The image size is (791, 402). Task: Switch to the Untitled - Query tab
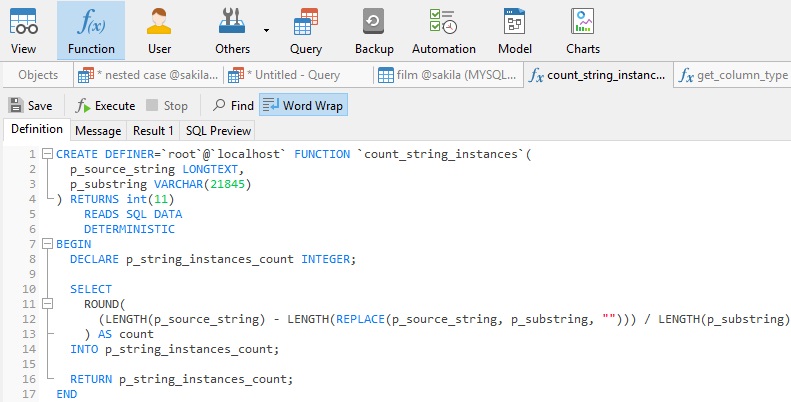point(298,75)
